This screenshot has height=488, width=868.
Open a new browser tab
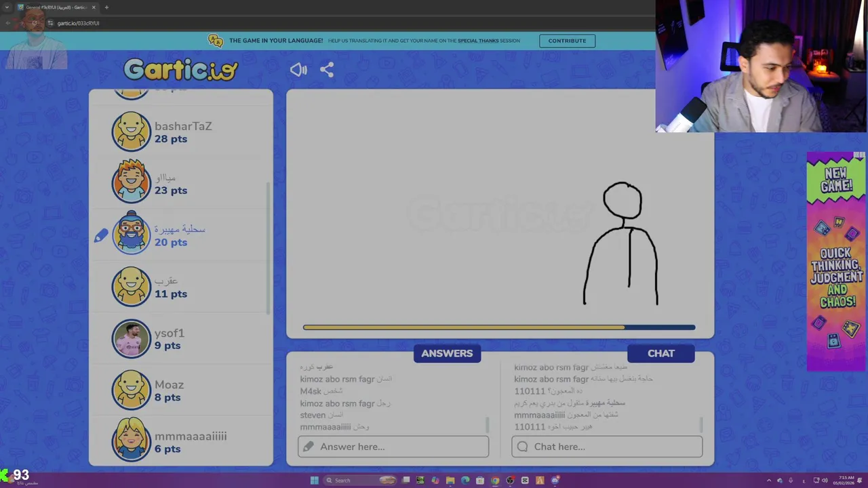tap(106, 7)
